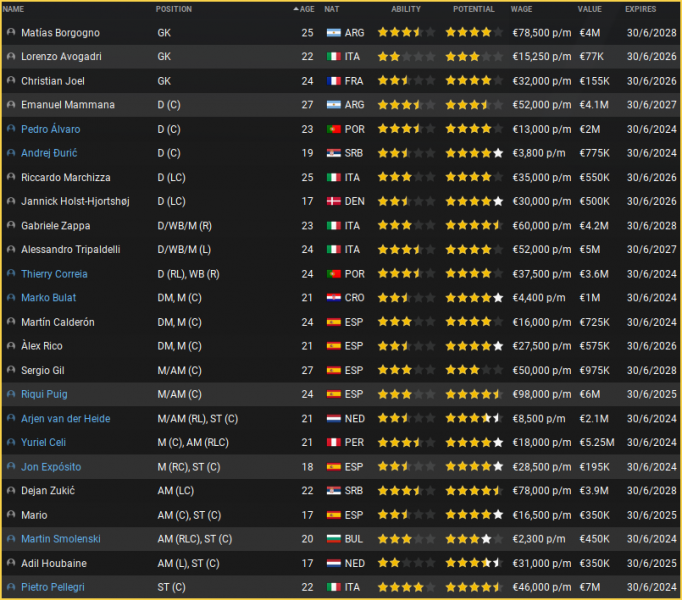682x600 pixels.
Task: Click the person icon beside Matías Borgogno
Action: click(11, 33)
